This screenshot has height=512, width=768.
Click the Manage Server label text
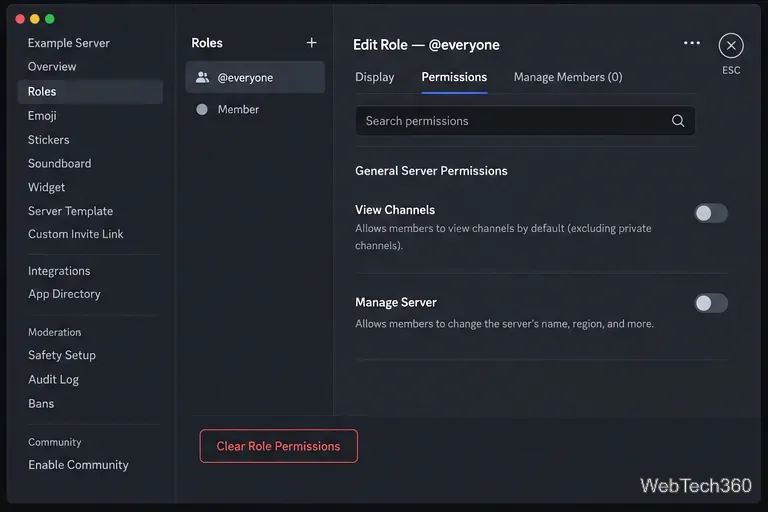click(396, 302)
